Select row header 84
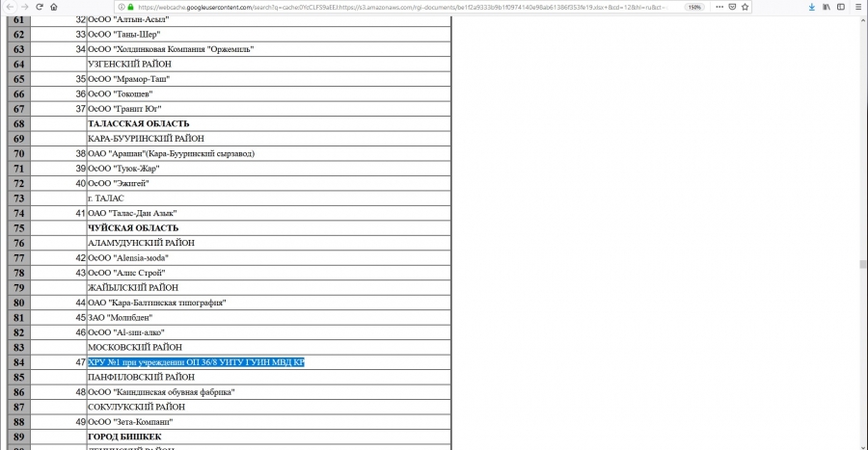Image resolution: width=868 pixels, height=450 pixels. coord(18,361)
